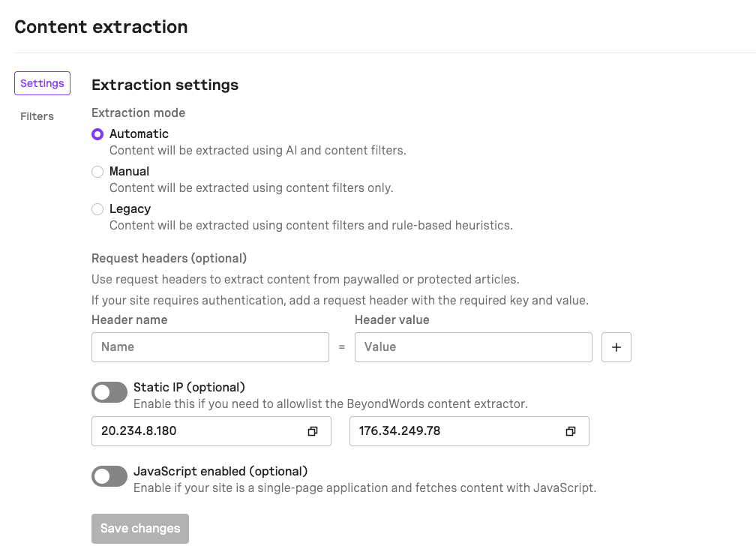Switch to the Filters tab
756x552 pixels.
(37, 116)
